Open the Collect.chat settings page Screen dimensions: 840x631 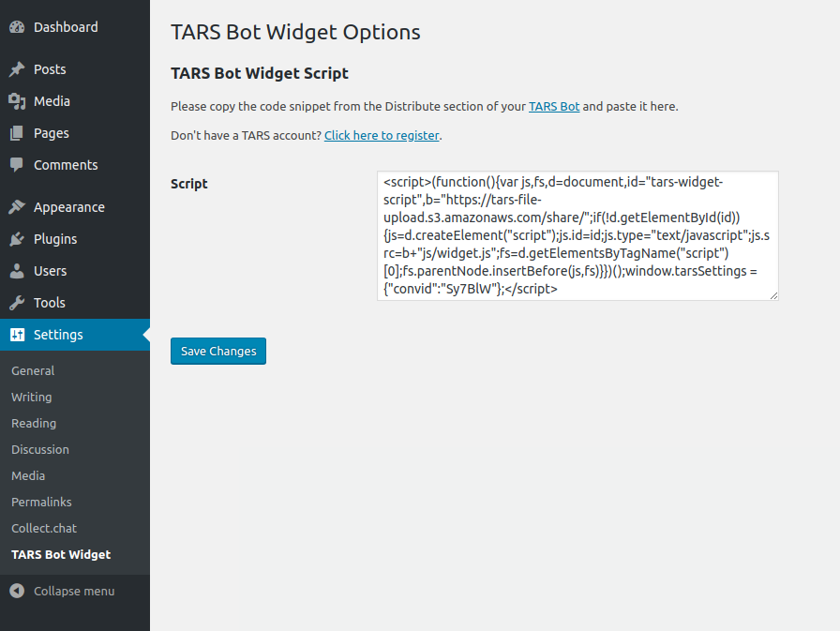(x=44, y=528)
